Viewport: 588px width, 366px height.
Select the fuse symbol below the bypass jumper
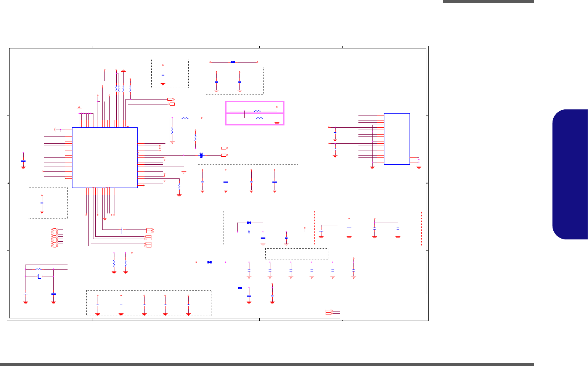point(249,232)
